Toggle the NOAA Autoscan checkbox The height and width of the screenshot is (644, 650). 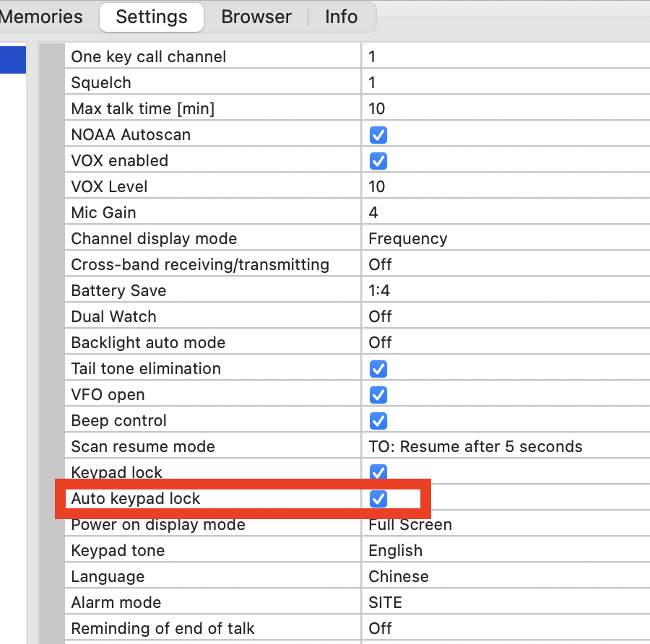coord(378,135)
